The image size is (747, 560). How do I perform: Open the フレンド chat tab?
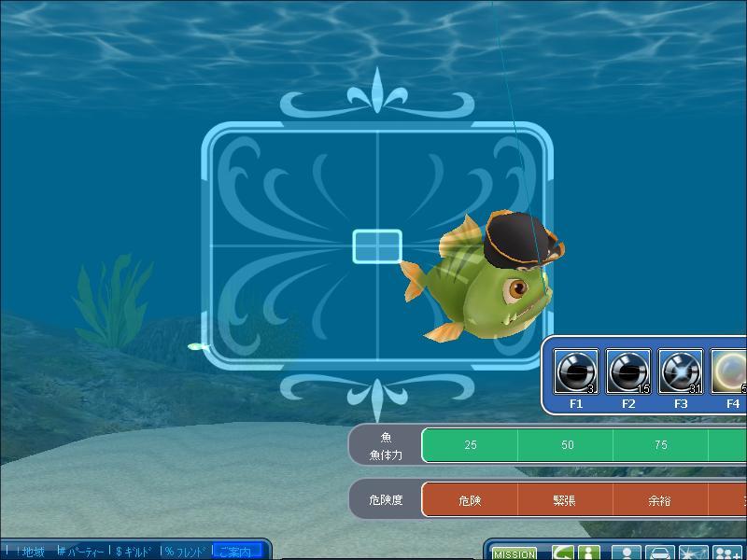pyautogui.click(x=185, y=552)
